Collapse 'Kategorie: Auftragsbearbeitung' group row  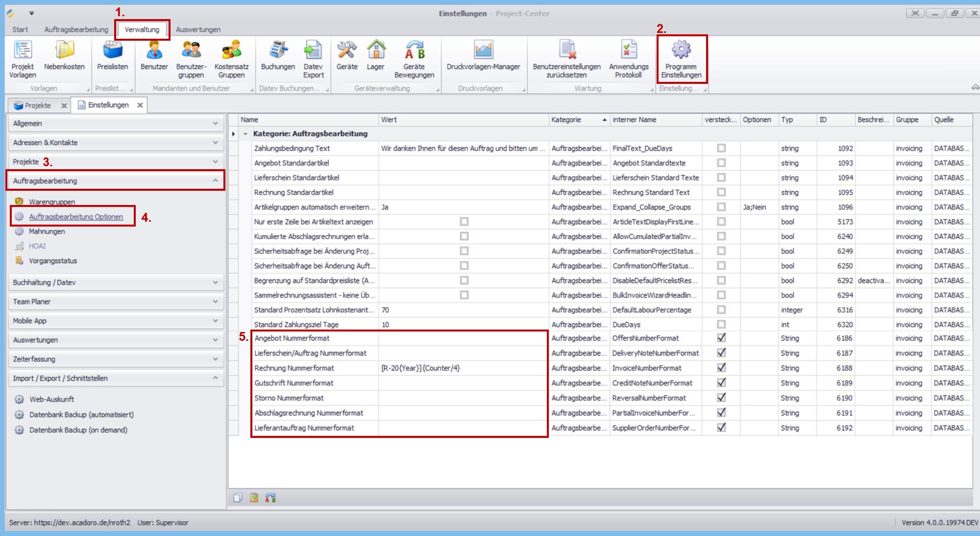245,134
